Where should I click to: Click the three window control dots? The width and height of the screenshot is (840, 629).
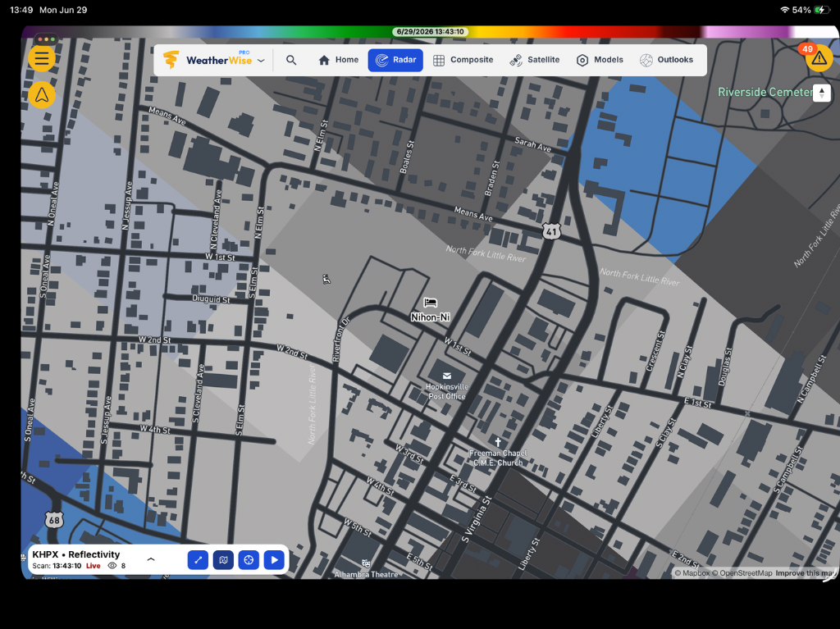coord(47,39)
